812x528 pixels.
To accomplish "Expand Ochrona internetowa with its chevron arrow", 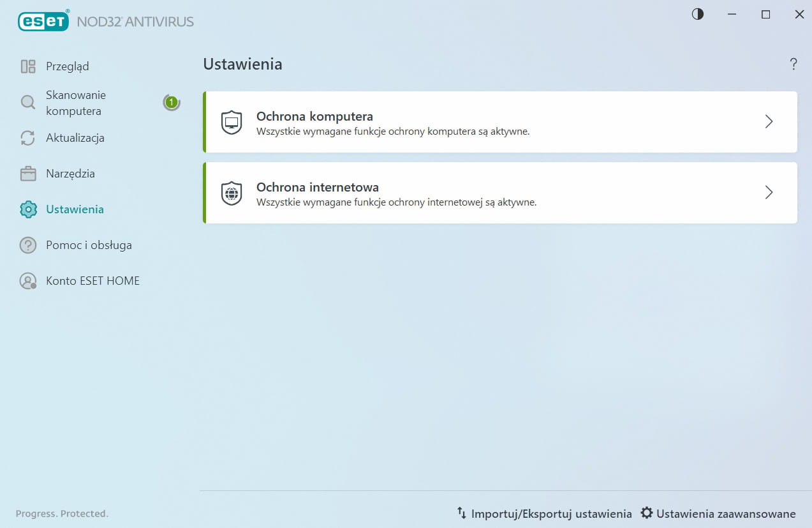I will (x=769, y=193).
